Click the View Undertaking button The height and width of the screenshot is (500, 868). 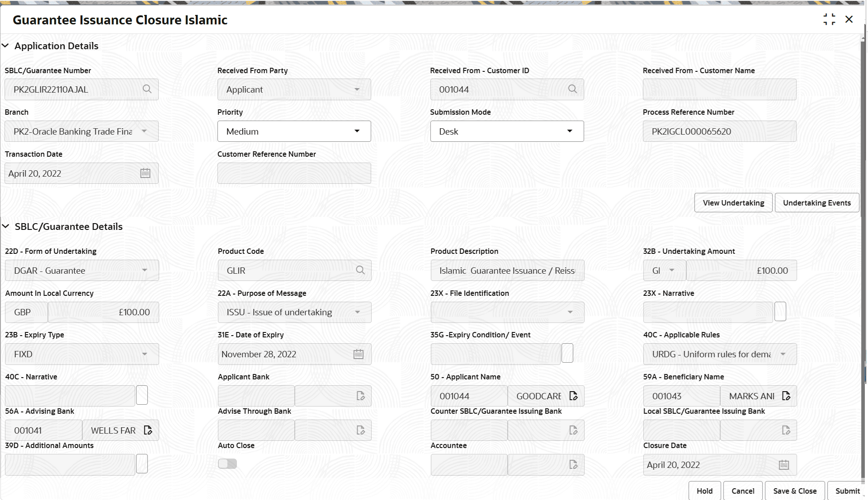coord(733,202)
